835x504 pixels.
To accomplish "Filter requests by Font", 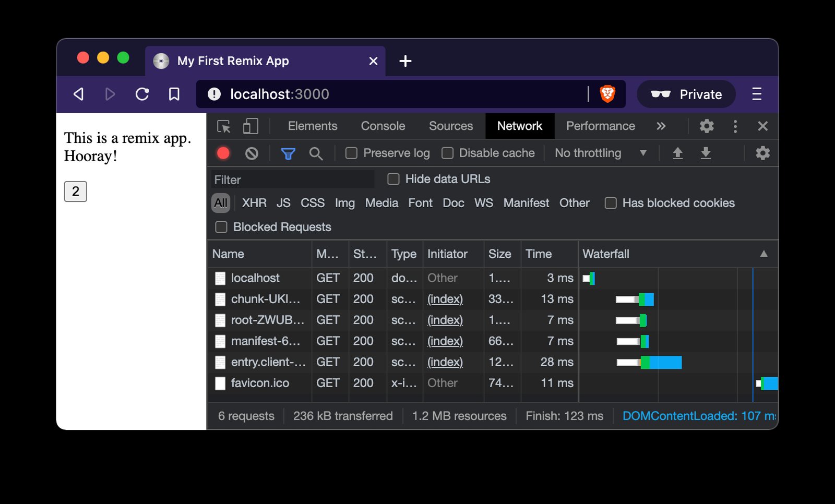I will (421, 203).
